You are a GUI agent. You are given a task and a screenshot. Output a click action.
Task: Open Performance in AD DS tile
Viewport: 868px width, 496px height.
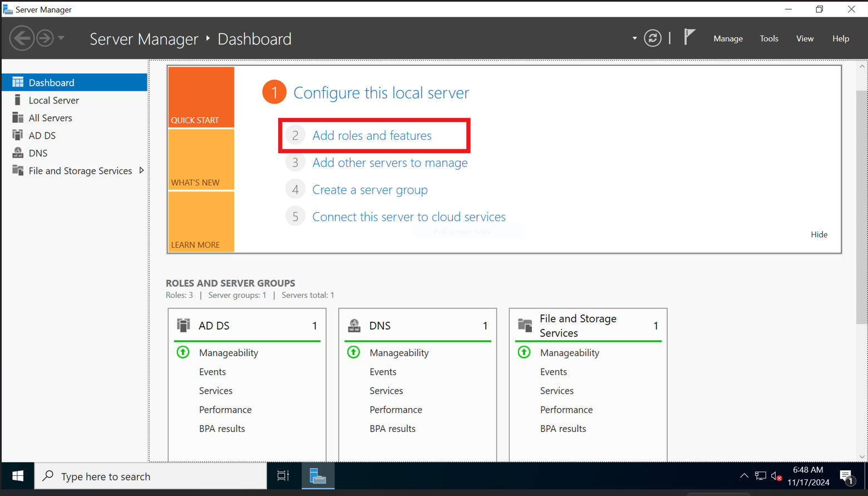point(225,410)
